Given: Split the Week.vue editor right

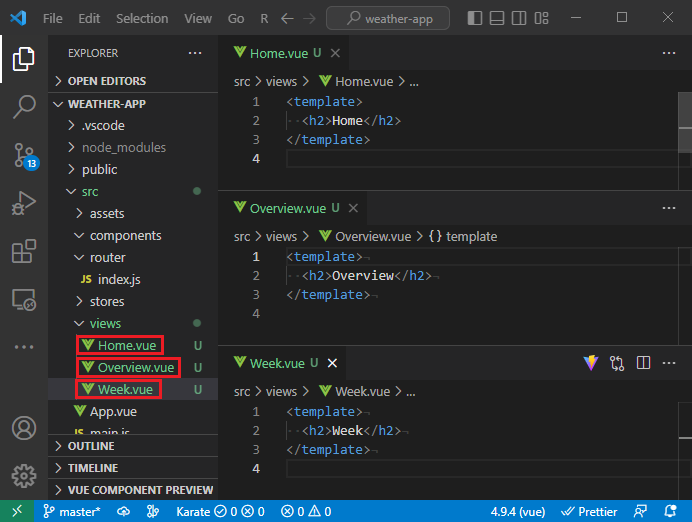Looking at the screenshot, I should point(643,363).
